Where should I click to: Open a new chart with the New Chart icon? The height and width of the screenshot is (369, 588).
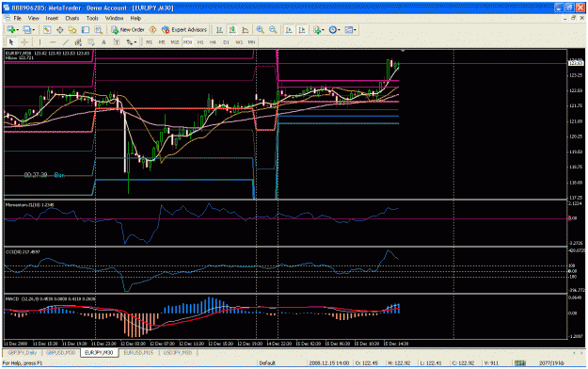[10, 30]
